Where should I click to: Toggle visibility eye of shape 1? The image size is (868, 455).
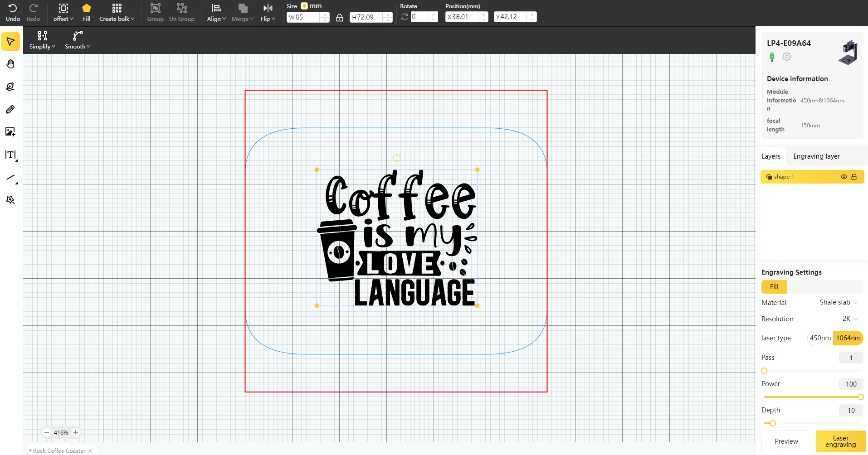click(844, 177)
